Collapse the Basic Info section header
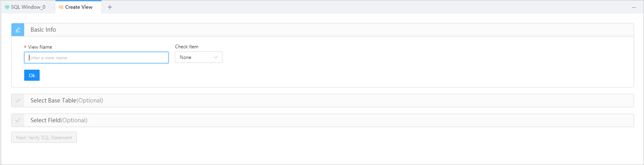644x165 pixels. (43, 30)
